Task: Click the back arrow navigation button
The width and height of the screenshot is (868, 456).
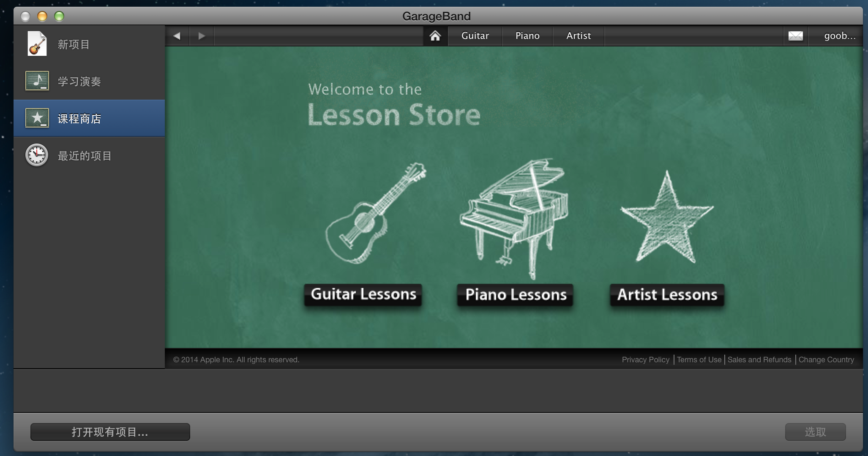Action: 177,36
